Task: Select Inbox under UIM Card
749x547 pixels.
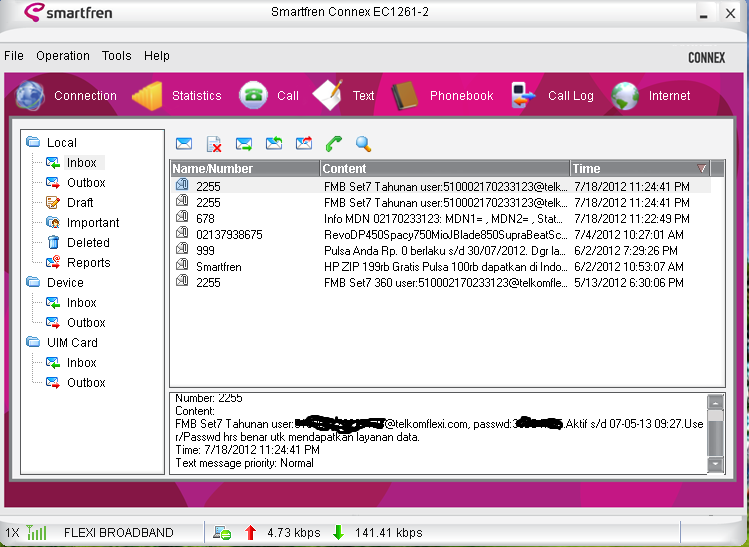Action: (x=82, y=363)
